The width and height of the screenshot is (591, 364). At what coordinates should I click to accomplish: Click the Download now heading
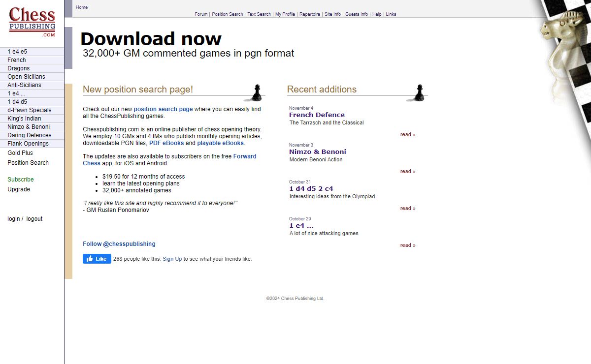[151, 39]
